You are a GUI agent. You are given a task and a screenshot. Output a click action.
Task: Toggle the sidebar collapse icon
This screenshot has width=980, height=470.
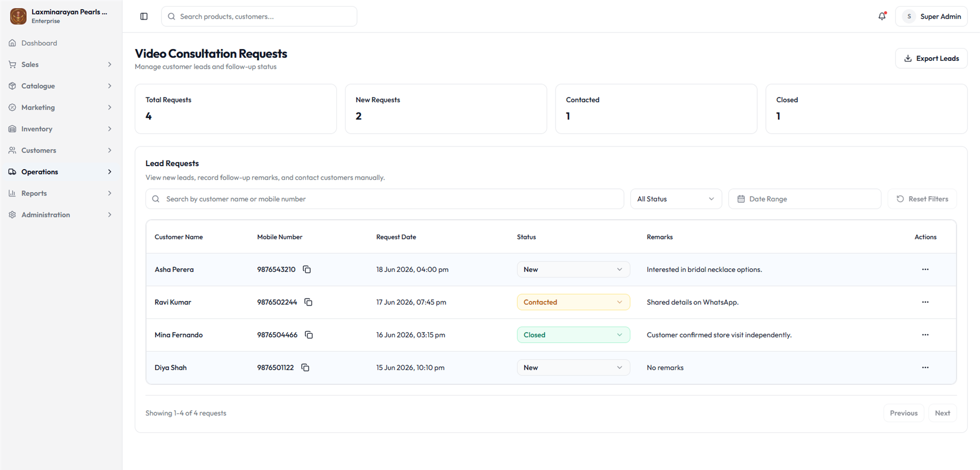tap(144, 17)
